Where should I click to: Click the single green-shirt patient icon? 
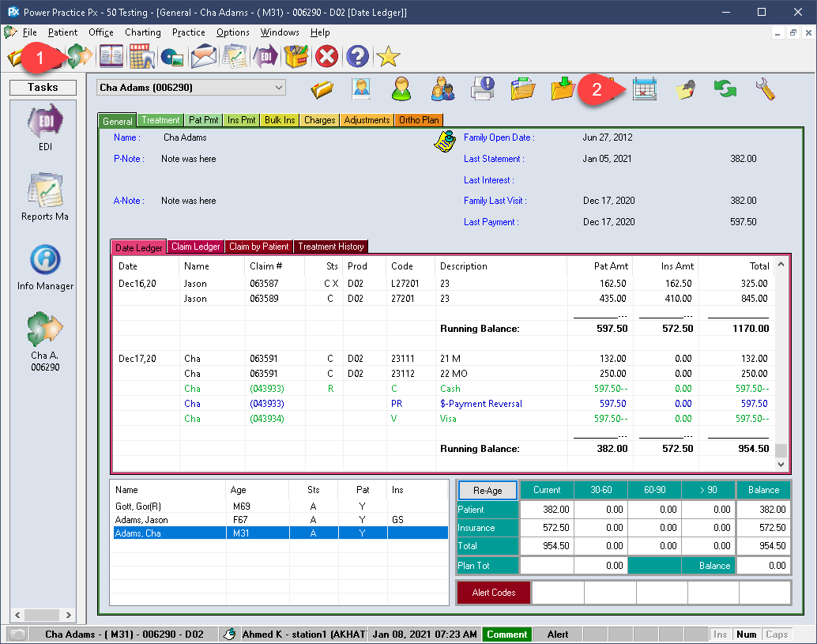tap(401, 89)
